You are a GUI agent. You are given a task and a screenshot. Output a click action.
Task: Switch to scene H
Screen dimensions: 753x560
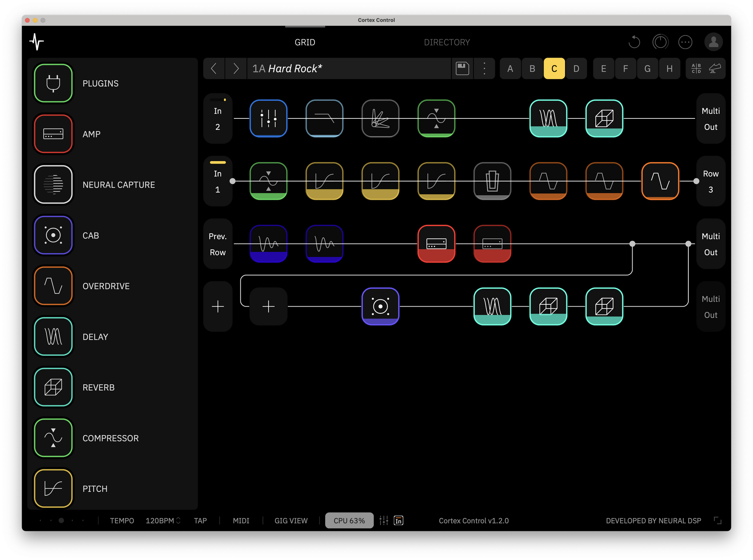tap(669, 69)
